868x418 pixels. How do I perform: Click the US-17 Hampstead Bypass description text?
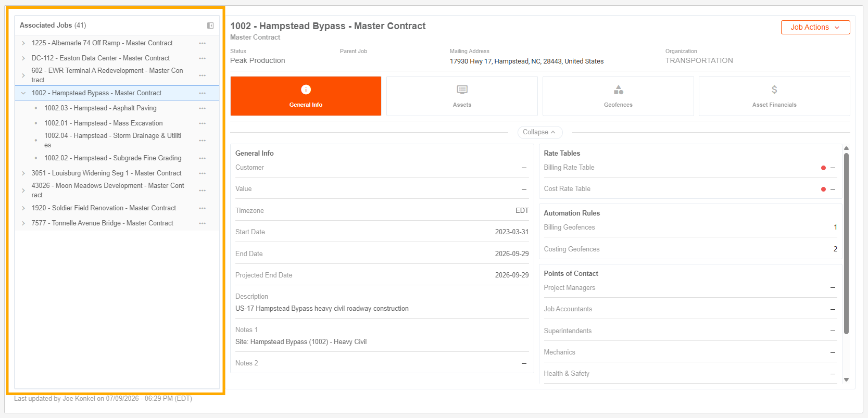click(x=322, y=309)
